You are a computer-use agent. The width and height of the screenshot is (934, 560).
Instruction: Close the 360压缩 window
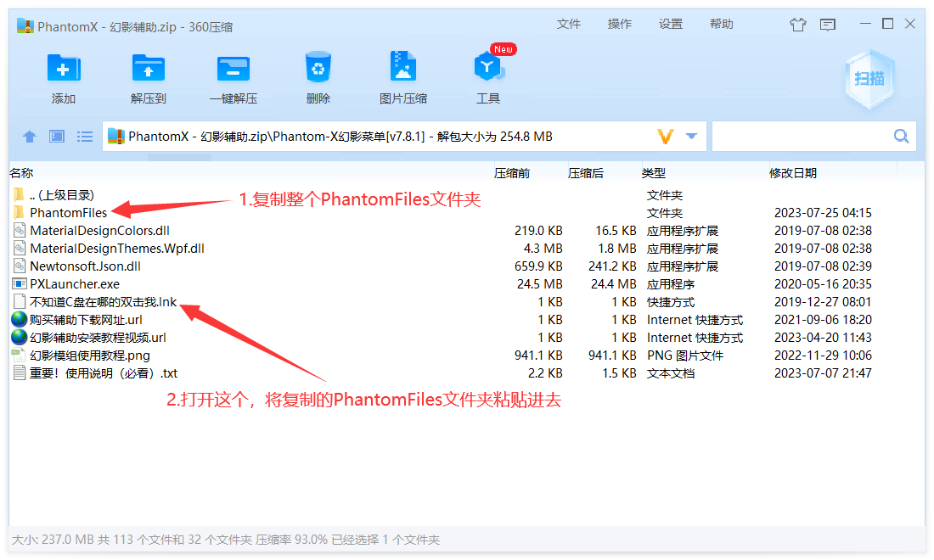[909, 24]
